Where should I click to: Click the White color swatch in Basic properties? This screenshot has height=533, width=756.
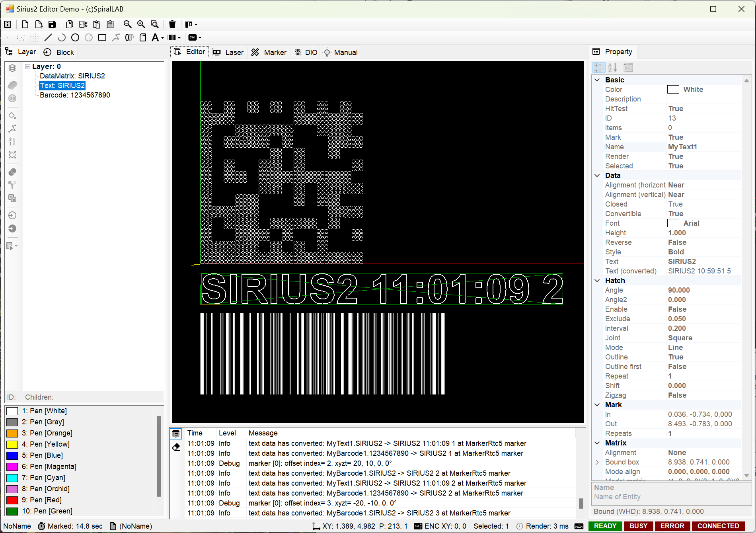673,90
